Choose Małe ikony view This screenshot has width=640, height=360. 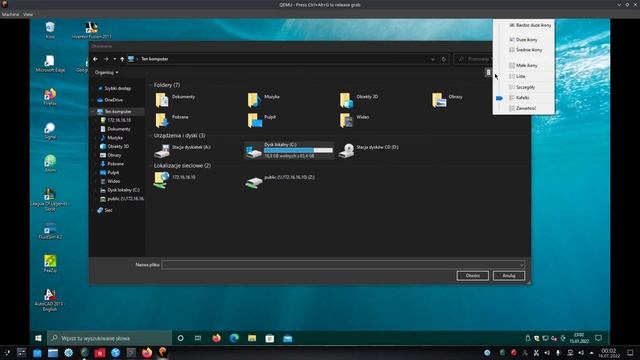[523, 65]
